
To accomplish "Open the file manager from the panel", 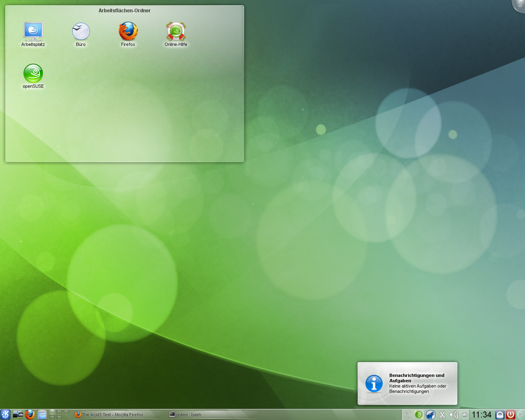I will pyautogui.click(x=42, y=414).
